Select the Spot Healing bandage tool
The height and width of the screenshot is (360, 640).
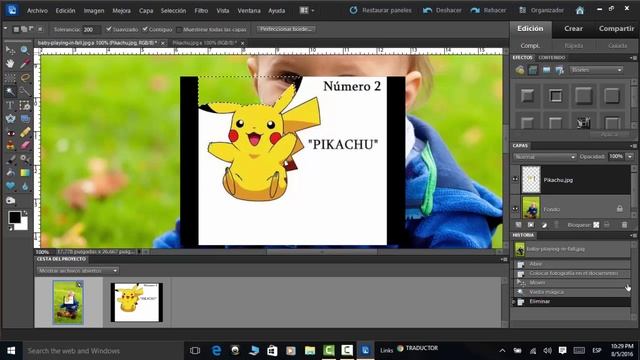click(x=25, y=132)
